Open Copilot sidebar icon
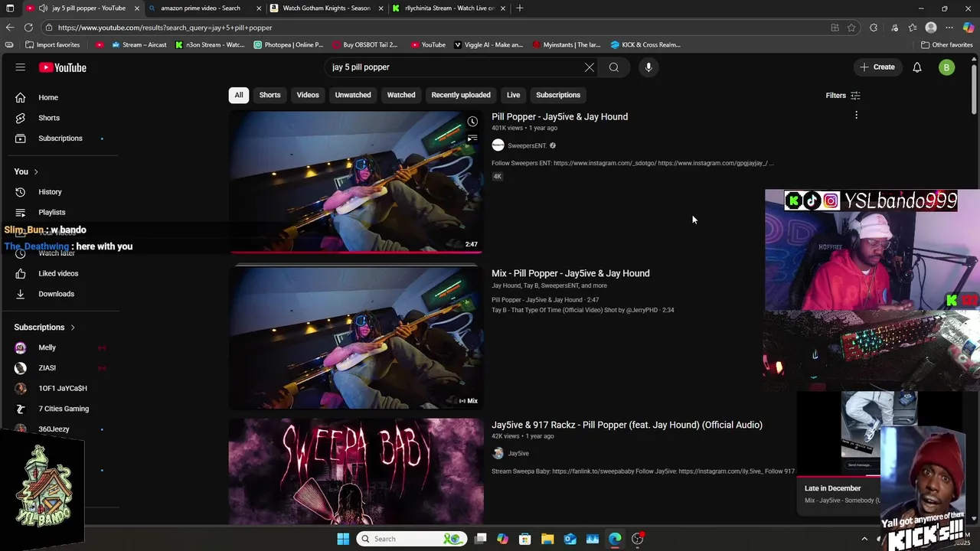Image resolution: width=980 pixels, height=551 pixels. [969, 28]
